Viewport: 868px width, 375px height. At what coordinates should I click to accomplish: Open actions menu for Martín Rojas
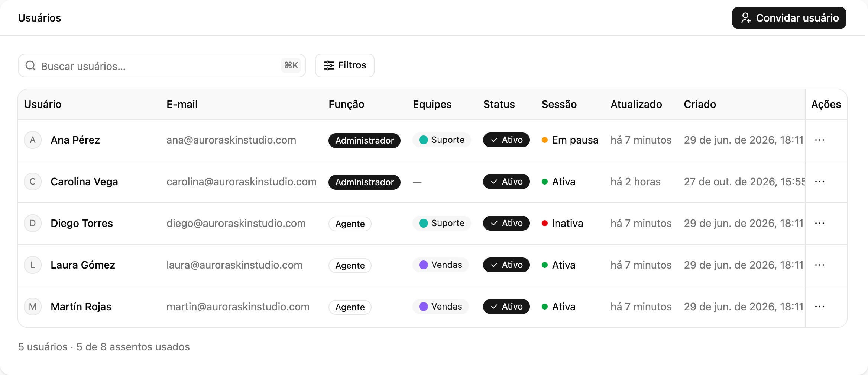tap(819, 307)
